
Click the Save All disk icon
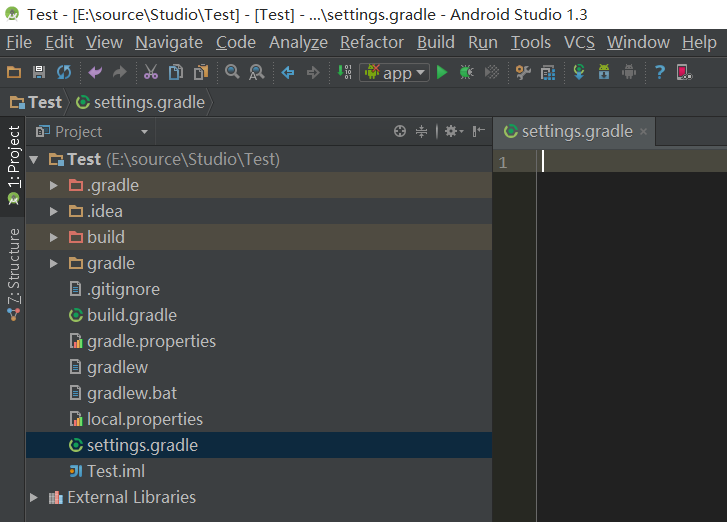click(x=39, y=72)
